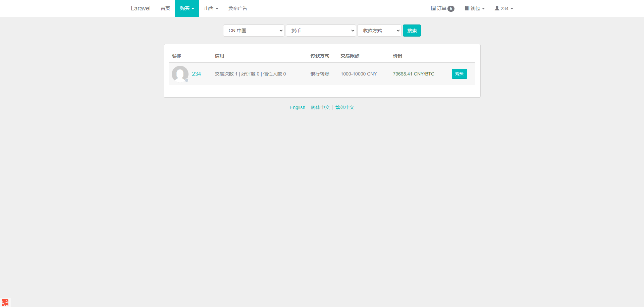Go to the 首页 home tab
Image resolution: width=644 pixels, height=307 pixels.
point(165,8)
